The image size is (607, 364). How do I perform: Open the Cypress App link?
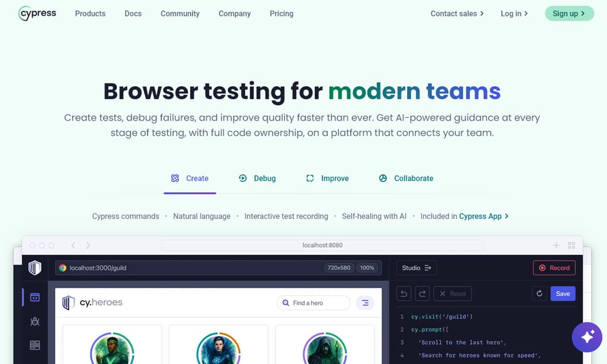click(484, 216)
